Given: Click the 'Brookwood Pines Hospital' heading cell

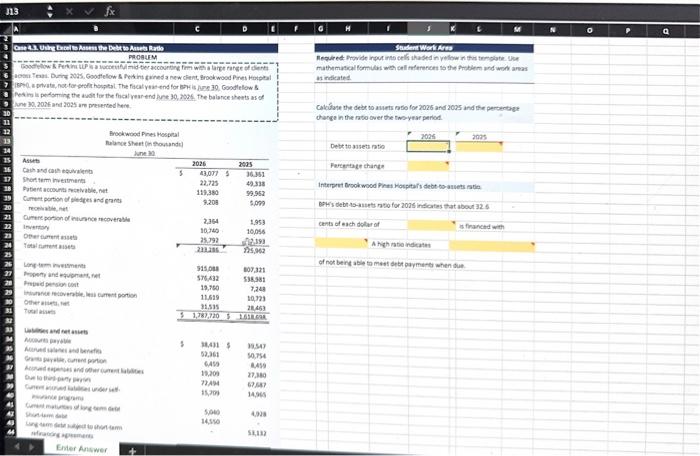Looking at the screenshot, I should click(144, 134).
